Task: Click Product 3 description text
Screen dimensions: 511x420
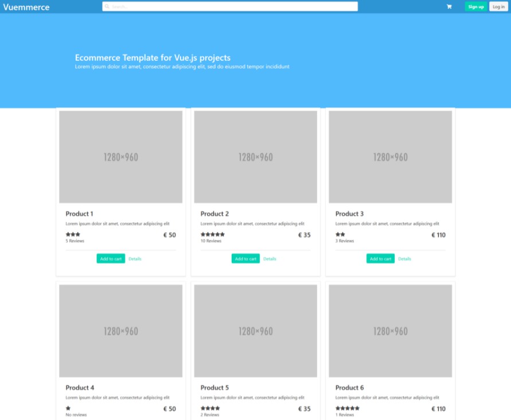Action: [387, 223]
